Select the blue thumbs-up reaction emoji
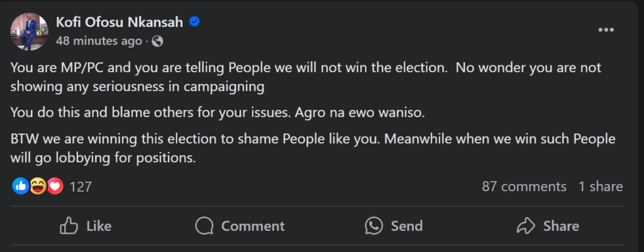644x252 pixels. tap(20, 186)
